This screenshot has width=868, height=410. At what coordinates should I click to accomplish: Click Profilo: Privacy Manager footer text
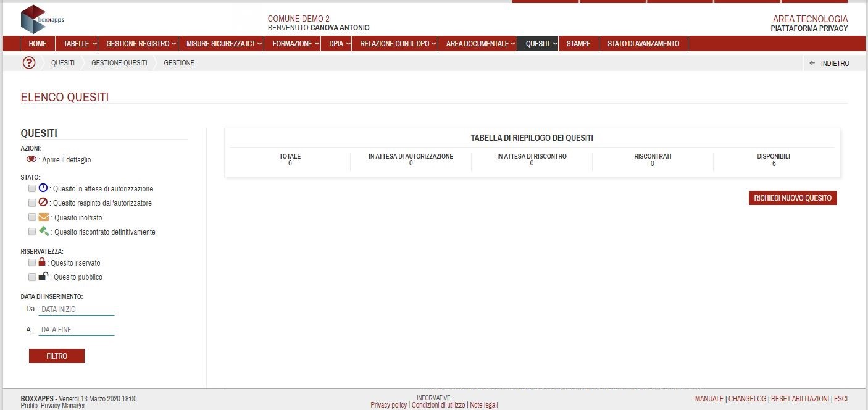[53, 406]
